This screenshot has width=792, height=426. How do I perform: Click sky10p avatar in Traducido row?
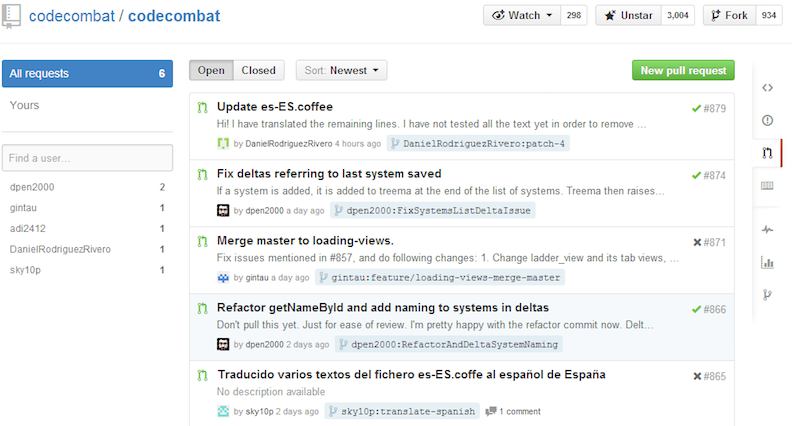click(x=223, y=411)
